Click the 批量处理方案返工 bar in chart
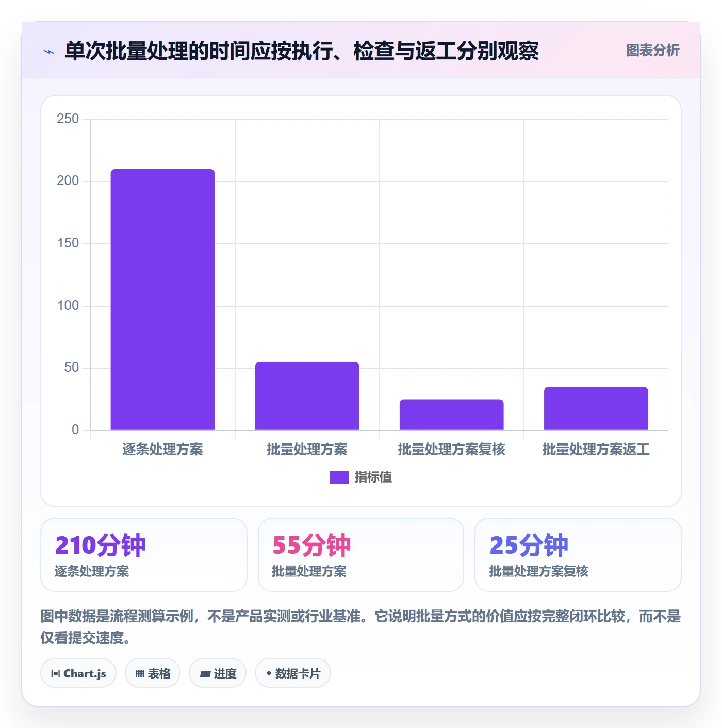 596,408
